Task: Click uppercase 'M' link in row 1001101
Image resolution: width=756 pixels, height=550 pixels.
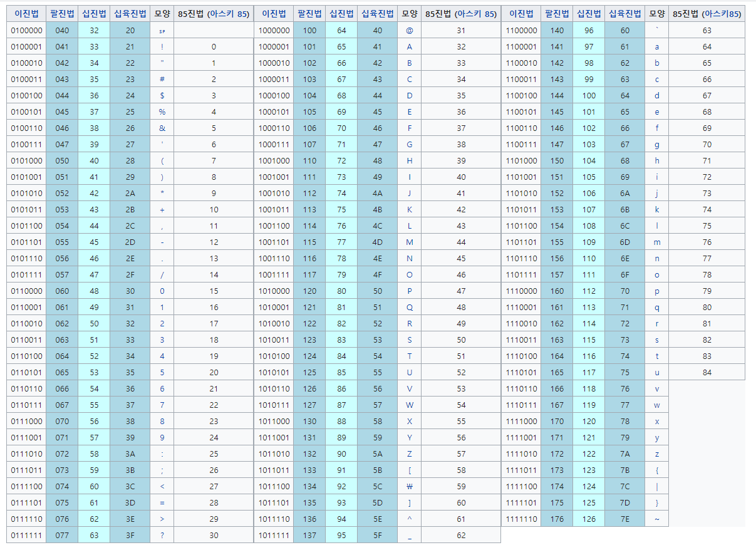Action: tap(410, 242)
